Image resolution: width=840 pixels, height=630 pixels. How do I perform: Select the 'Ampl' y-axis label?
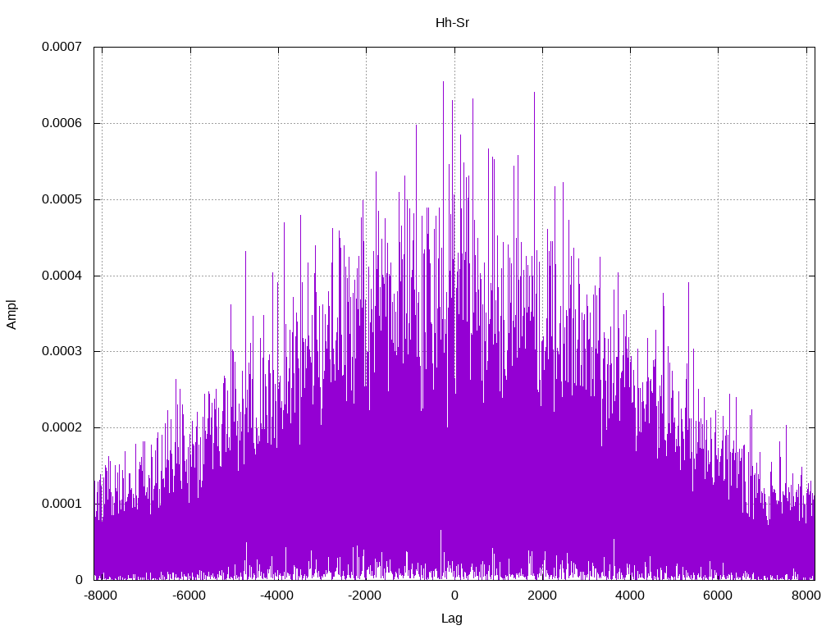pyautogui.click(x=11, y=314)
